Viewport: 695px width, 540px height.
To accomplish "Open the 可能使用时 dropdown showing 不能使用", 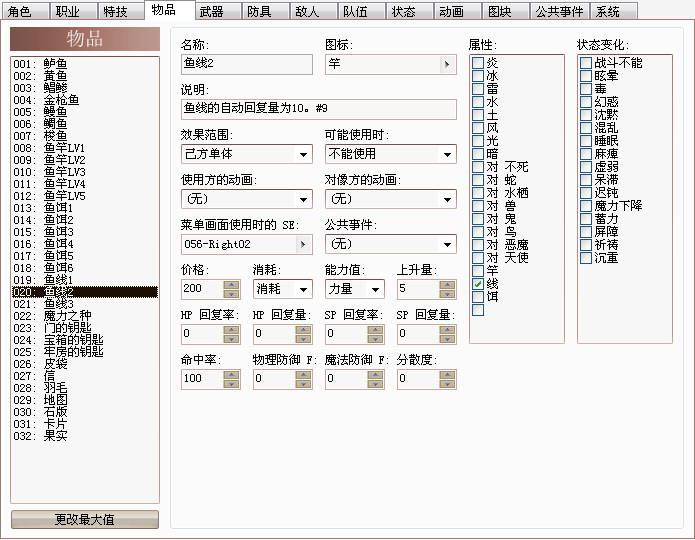I will tap(390, 154).
